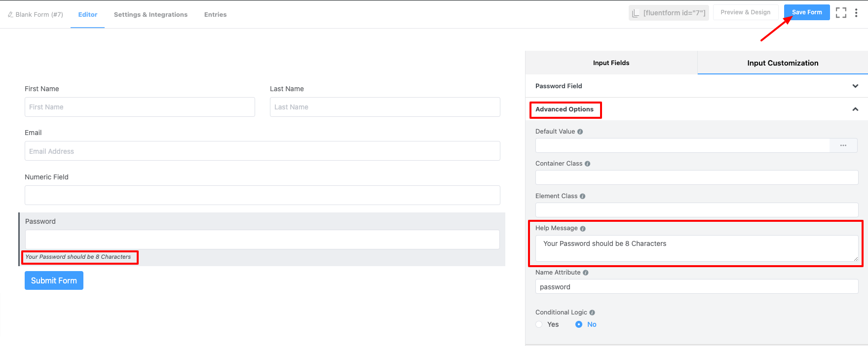The height and width of the screenshot is (346, 868).
Task: Open Default Value shortcode dropdown
Action: pos(843,145)
